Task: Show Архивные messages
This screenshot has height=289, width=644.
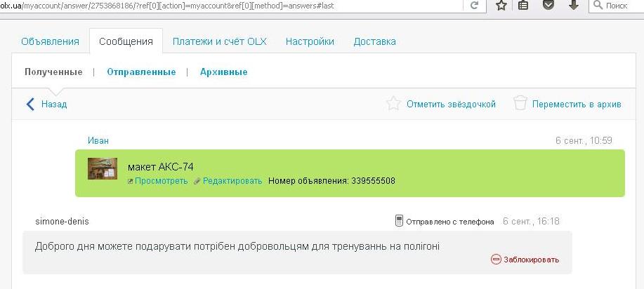Action: coord(224,72)
